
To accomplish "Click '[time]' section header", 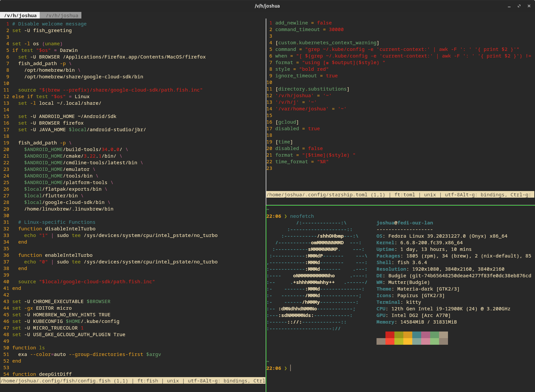I will (284, 142).
